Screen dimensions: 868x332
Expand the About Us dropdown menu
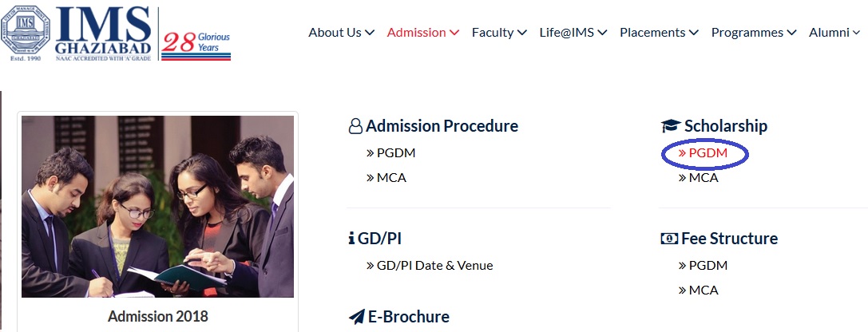[x=341, y=33]
